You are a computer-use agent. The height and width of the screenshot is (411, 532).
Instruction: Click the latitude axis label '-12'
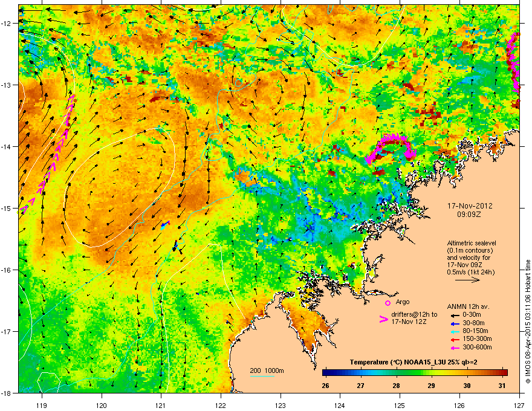[x=7, y=24]
